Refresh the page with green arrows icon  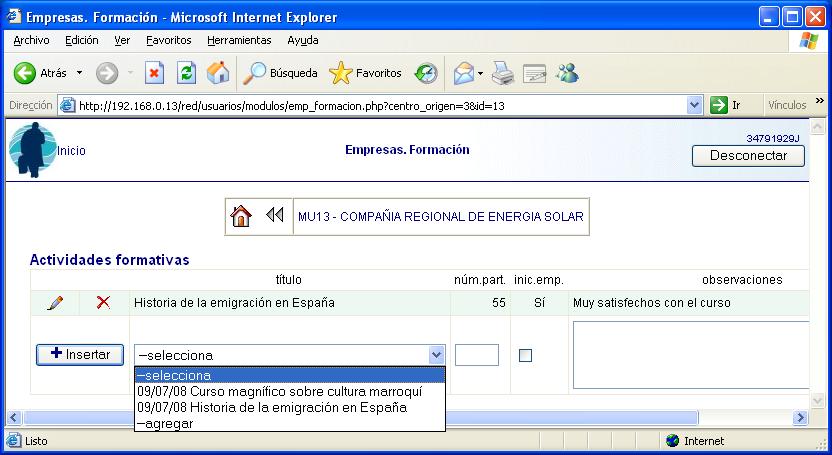(x=186, y=73)
